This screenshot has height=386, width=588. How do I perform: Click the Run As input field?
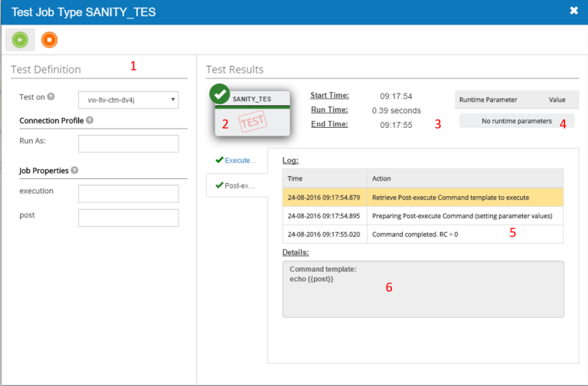click(x=129, y=144)
